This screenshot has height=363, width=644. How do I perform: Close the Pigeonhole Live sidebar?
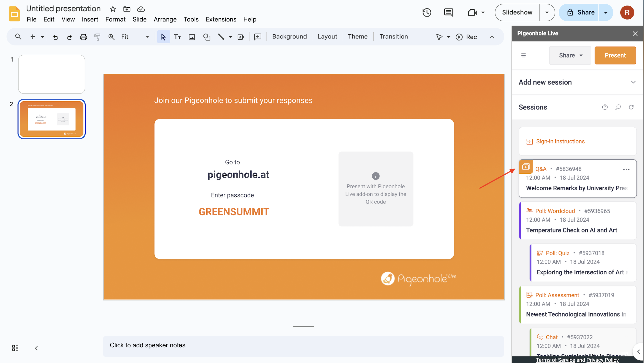[x=635, y=34]
